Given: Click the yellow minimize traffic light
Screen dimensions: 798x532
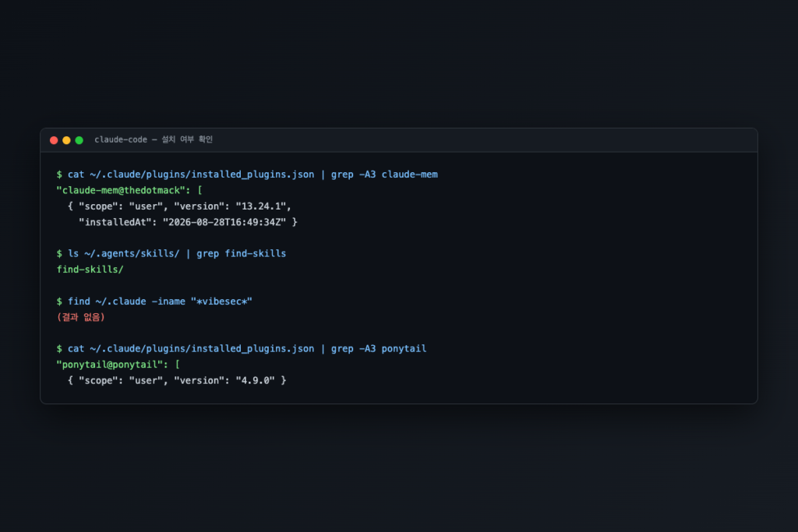Looking at the screenshot, I should coord(67,140).
